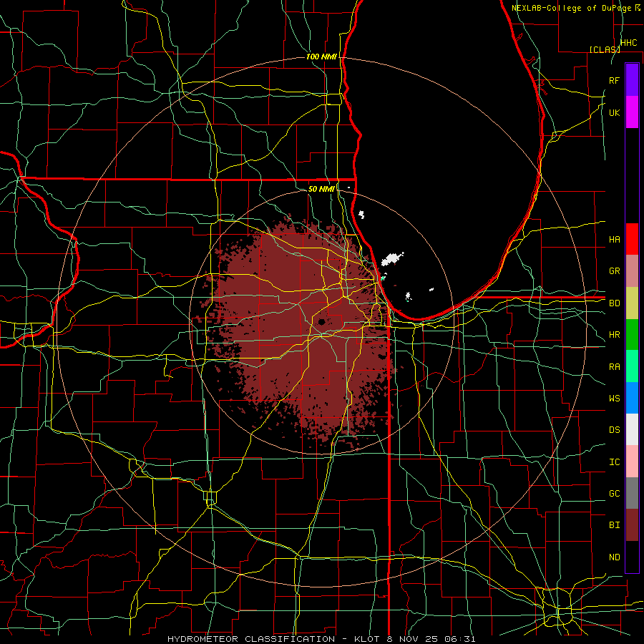Click the HA legend label
The width and height of the screenshot is (644, 644).
pos(614,239)
